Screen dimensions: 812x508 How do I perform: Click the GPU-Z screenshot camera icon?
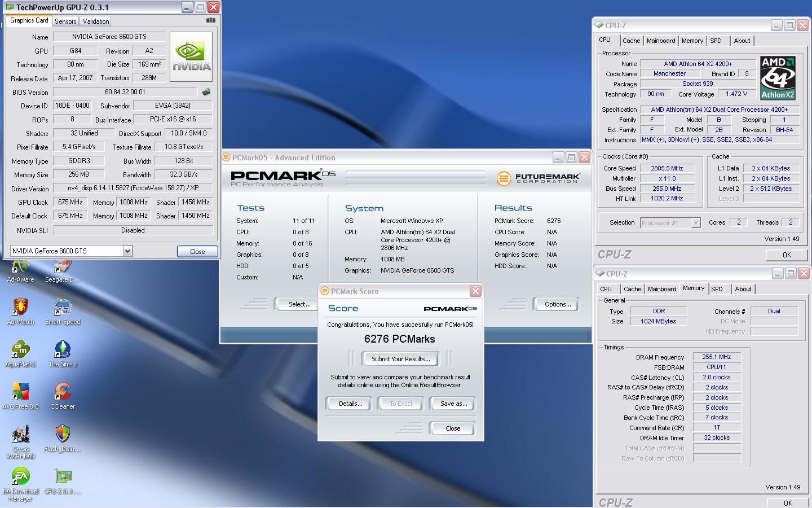point(210,20)
